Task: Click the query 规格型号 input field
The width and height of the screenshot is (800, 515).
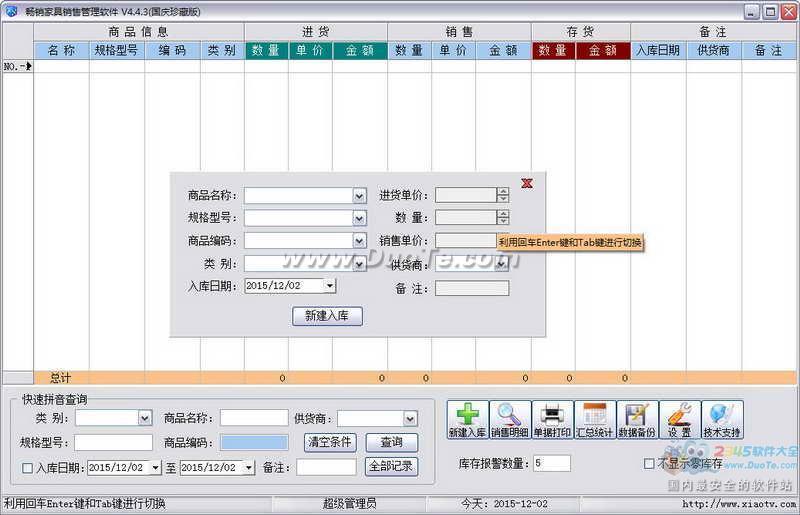Action: click(x=113, y=443)
